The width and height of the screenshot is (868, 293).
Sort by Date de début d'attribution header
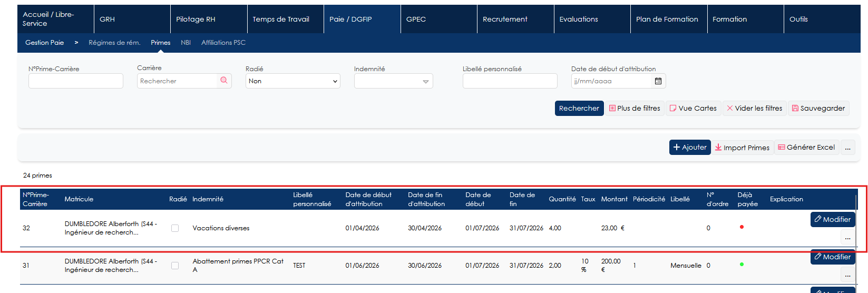point(368,199)
